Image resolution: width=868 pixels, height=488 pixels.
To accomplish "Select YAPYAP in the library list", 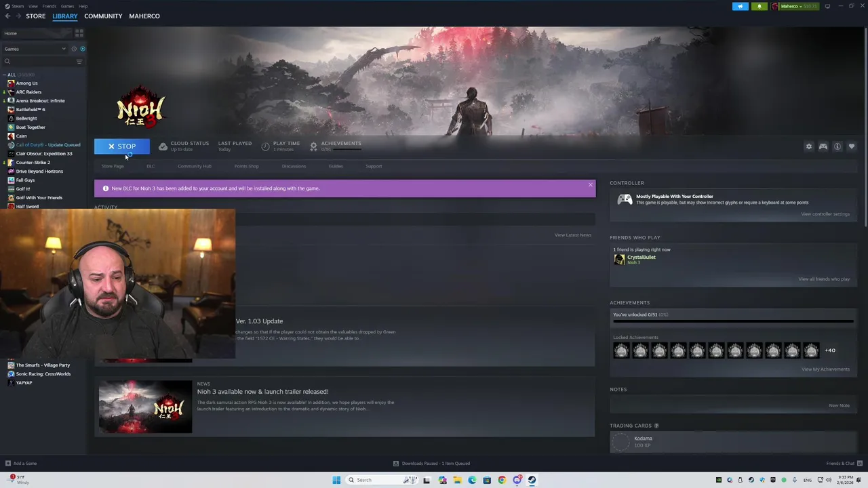I will point(24,383).
